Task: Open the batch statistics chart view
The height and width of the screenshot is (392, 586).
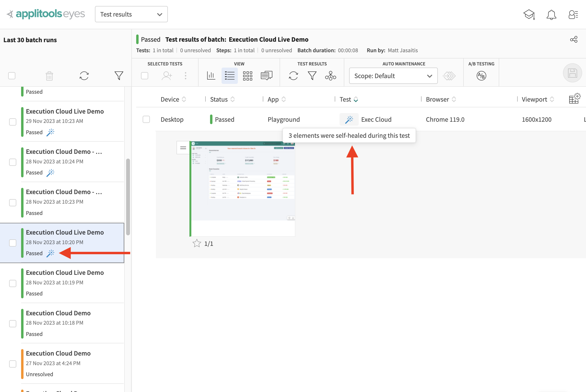Action: (x=211, y=76)
